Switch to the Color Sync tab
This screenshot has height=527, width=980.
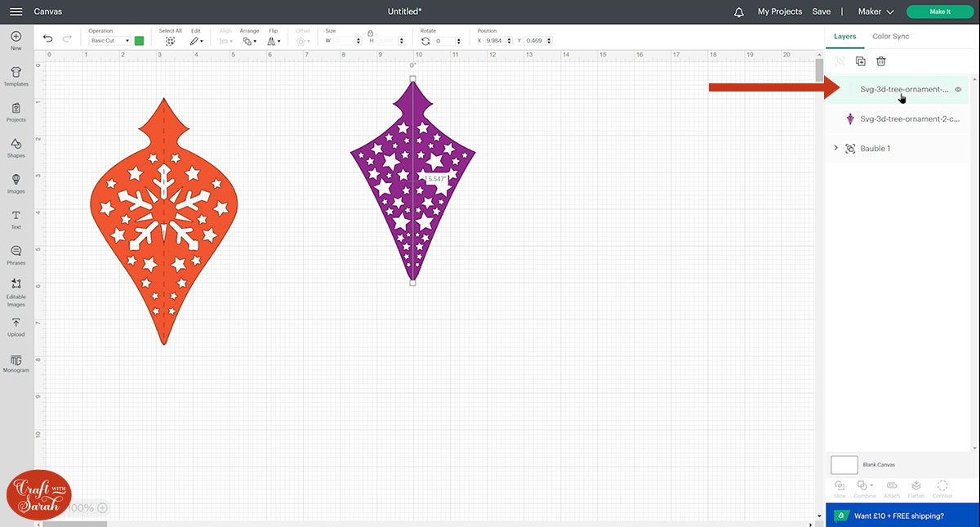pos(890,36)
